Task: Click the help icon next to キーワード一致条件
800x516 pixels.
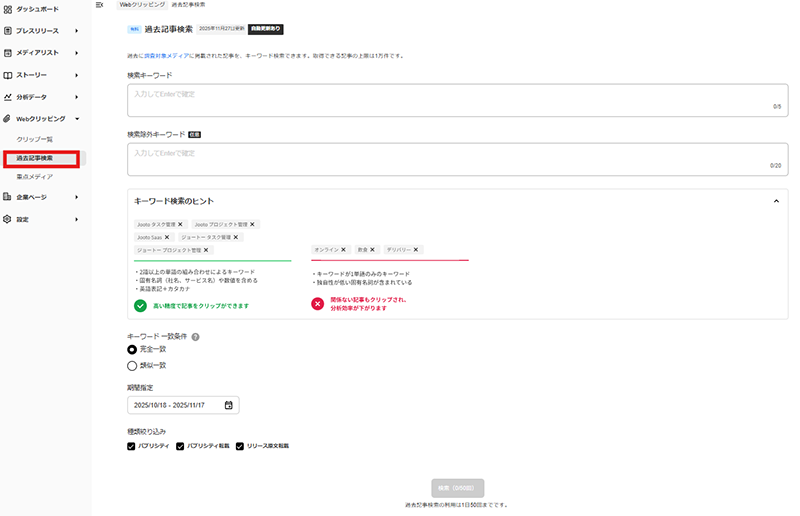Action: 195,337
